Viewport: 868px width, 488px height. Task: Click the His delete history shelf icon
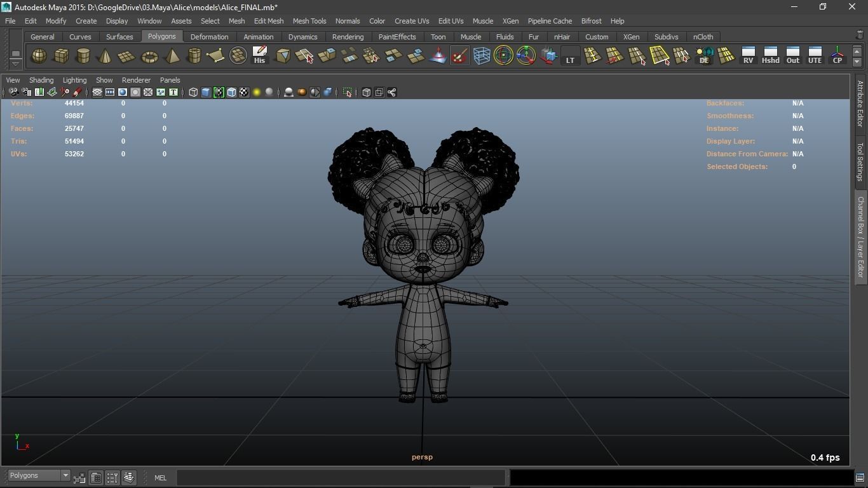click(x=259, y=55)
